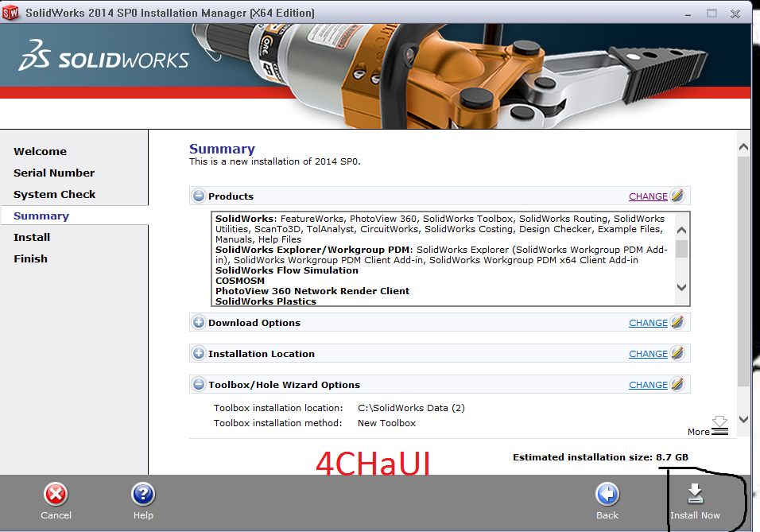Close the Installation Manager window
The image size is (760, 532).
pos(735,14)
